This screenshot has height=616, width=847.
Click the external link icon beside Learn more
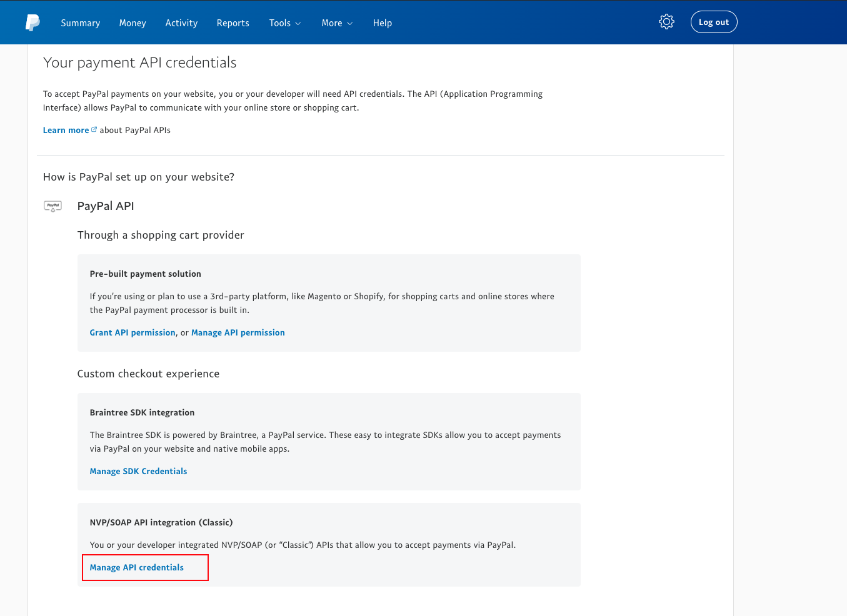point(94,129)
